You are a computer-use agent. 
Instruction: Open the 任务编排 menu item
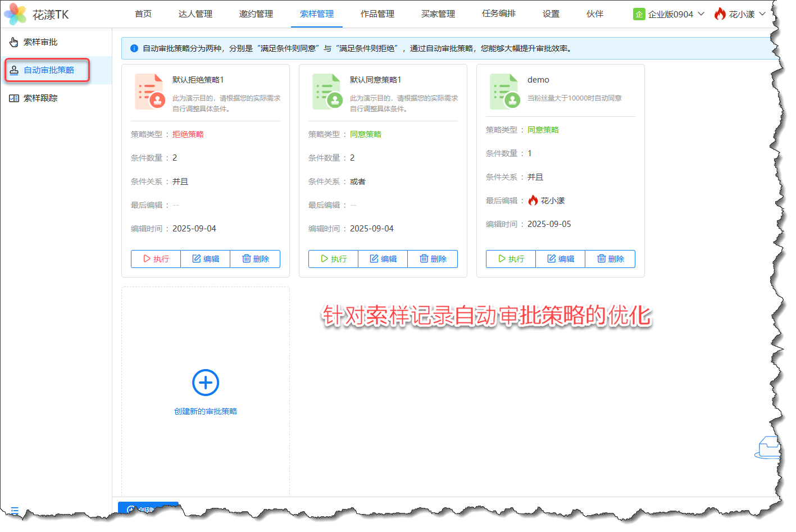[499, 14]
